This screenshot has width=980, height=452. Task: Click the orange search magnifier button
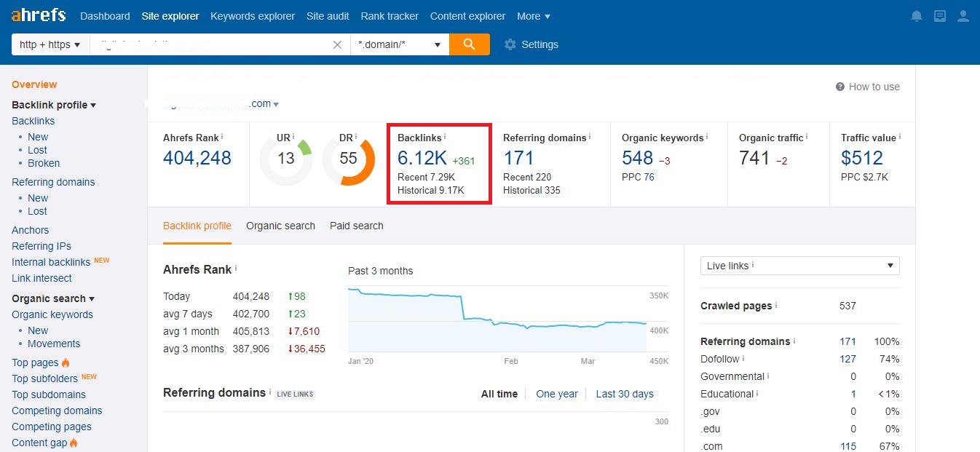pos(470,44)
